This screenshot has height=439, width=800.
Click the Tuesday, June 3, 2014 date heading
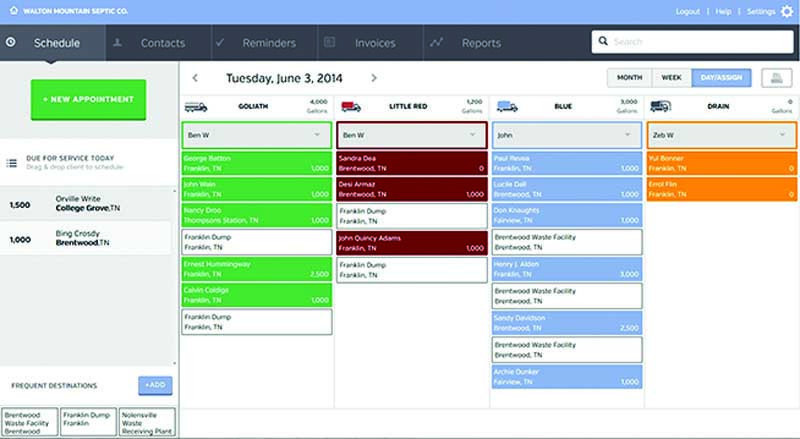[284, 78]
